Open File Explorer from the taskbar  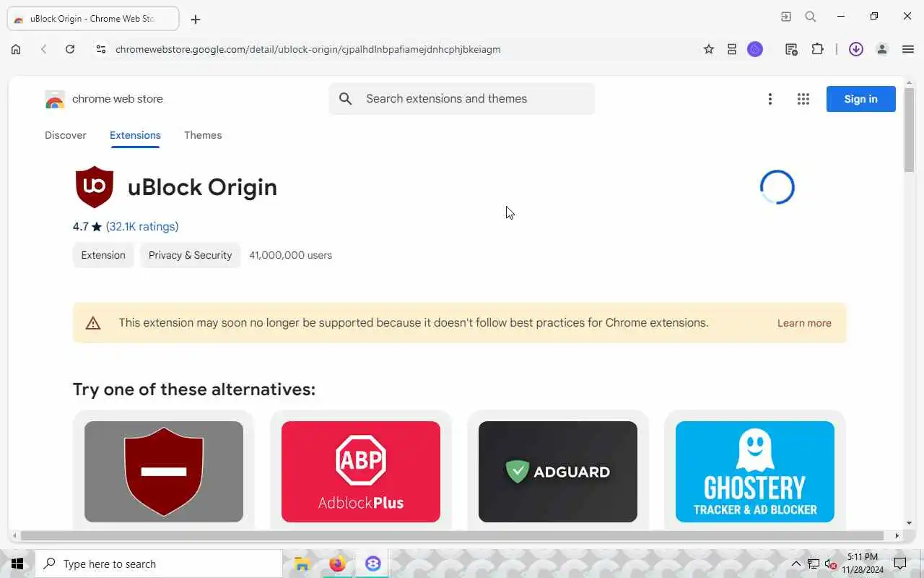pyautogui.click(x=302, y=564)
